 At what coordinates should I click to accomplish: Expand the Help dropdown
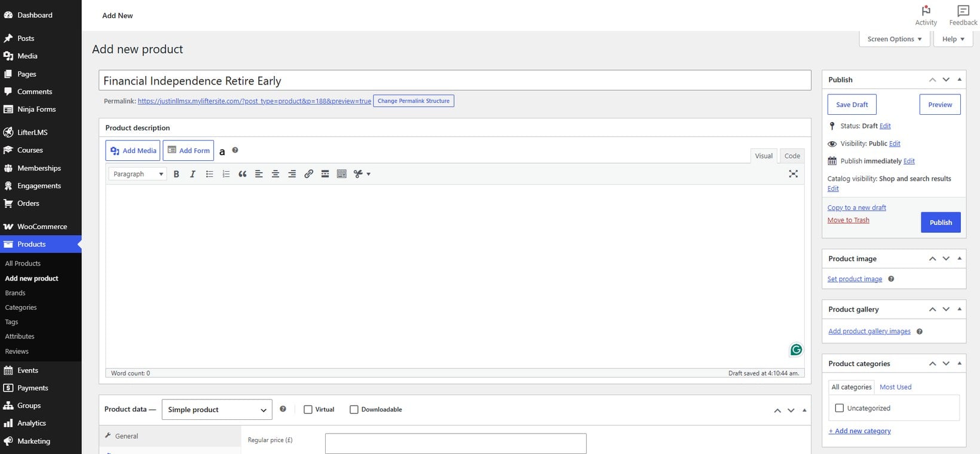(x=953, y=39)
